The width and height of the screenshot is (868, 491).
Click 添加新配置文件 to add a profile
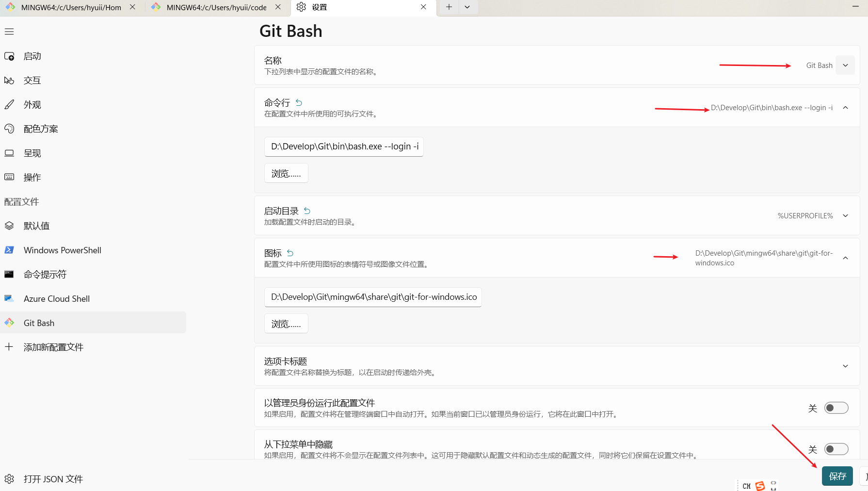click(x=93, y=347)
